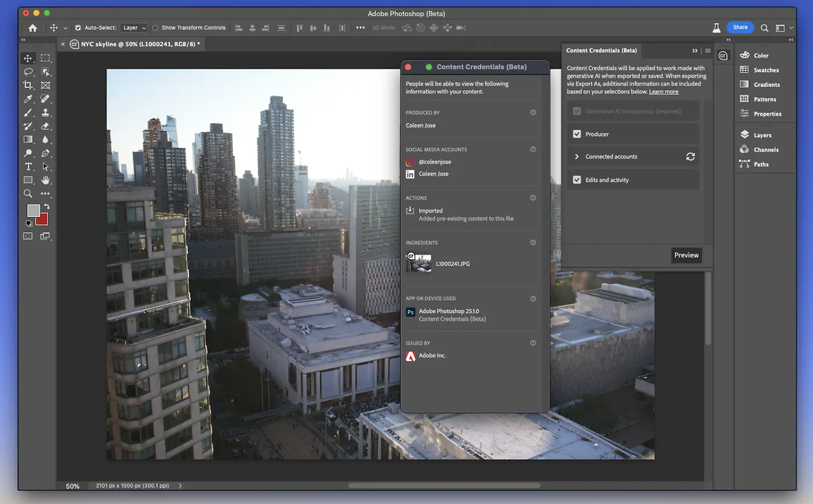Open the Content Credentials panel menu
Screen dimensions: 813x504
click(x=708, y=51)
